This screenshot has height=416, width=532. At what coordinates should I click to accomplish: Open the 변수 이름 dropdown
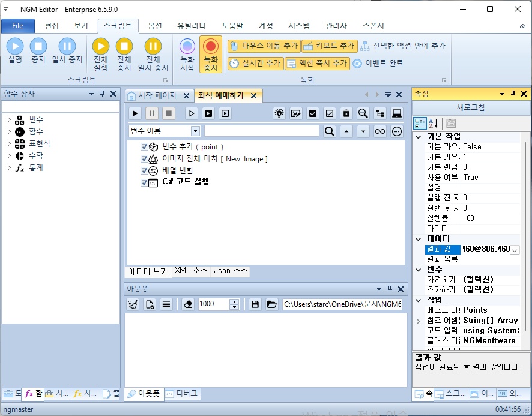coord(195,131)
